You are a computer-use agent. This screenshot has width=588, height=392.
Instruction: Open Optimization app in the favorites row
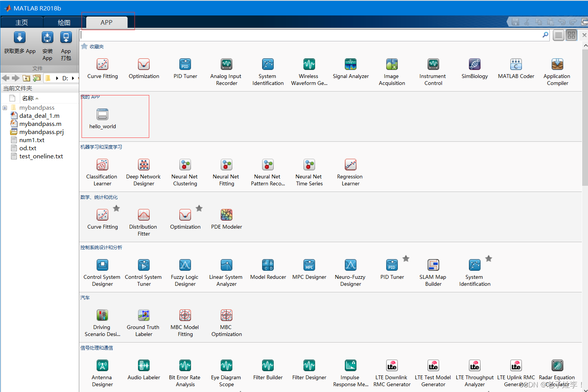coord(144,69)
